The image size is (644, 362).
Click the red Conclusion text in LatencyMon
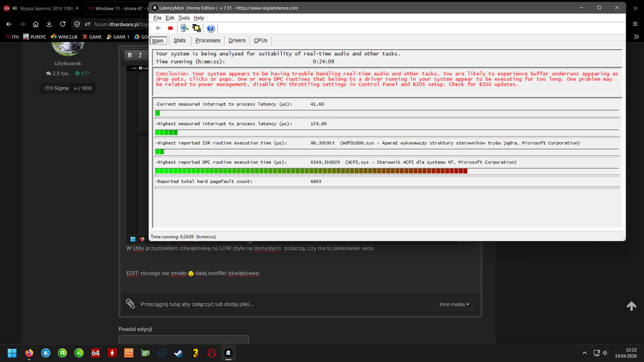click(x=387, y=79)
